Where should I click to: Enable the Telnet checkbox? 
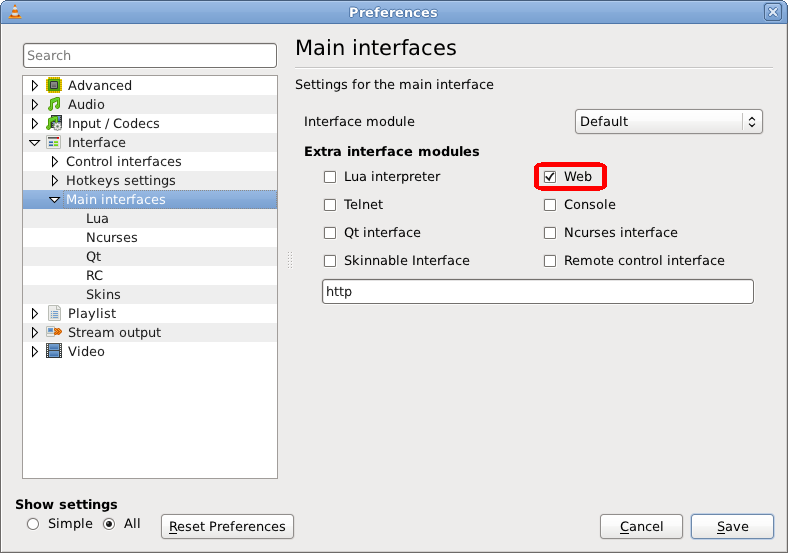click(330, 205)
